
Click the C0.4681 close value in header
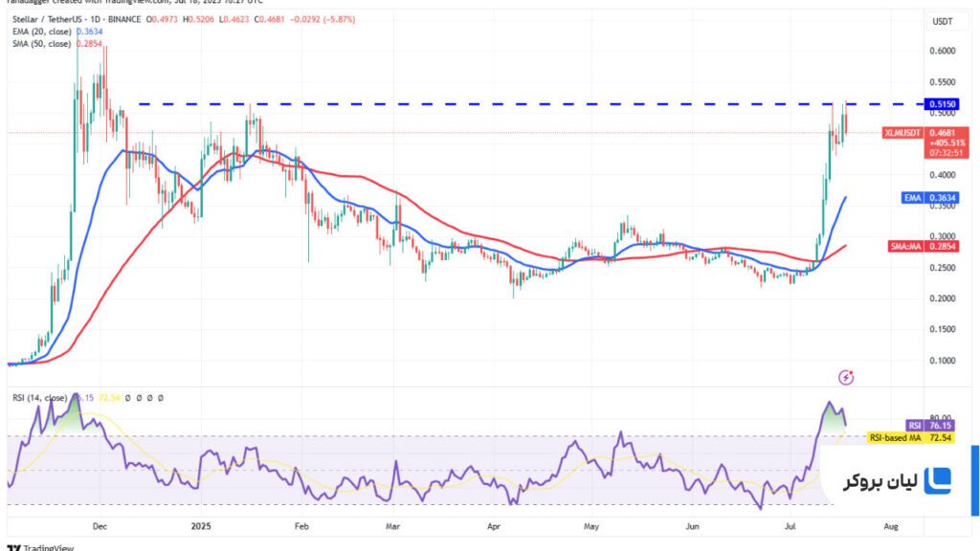269,19
